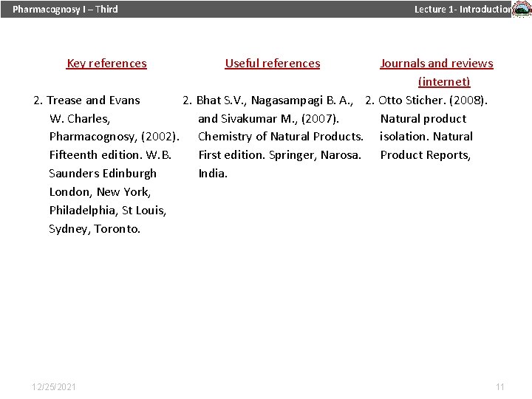This screenshot has width=532, height=399.
Task: Click 'Fifteenth edition. W.B.' line
Action: 110,155
